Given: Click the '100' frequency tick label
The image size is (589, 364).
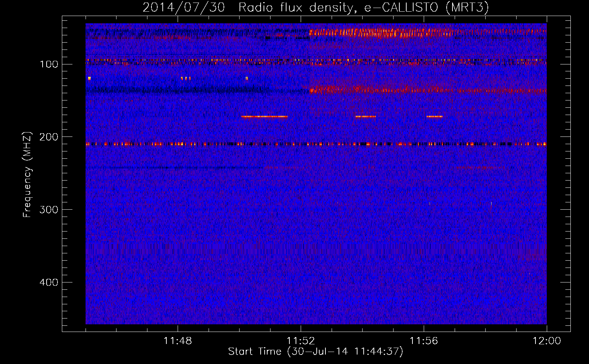Looking at the screenshot, I should point(49,64).
